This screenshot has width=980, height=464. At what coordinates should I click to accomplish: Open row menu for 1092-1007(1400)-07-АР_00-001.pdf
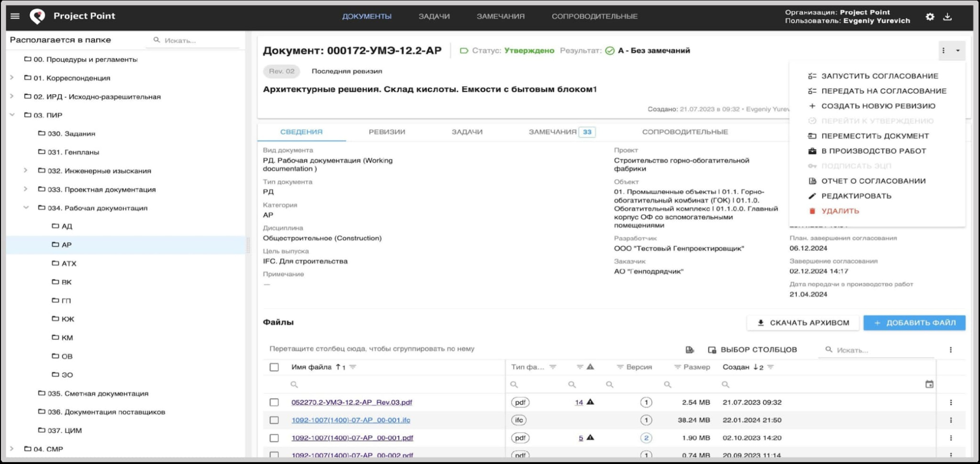950,438
